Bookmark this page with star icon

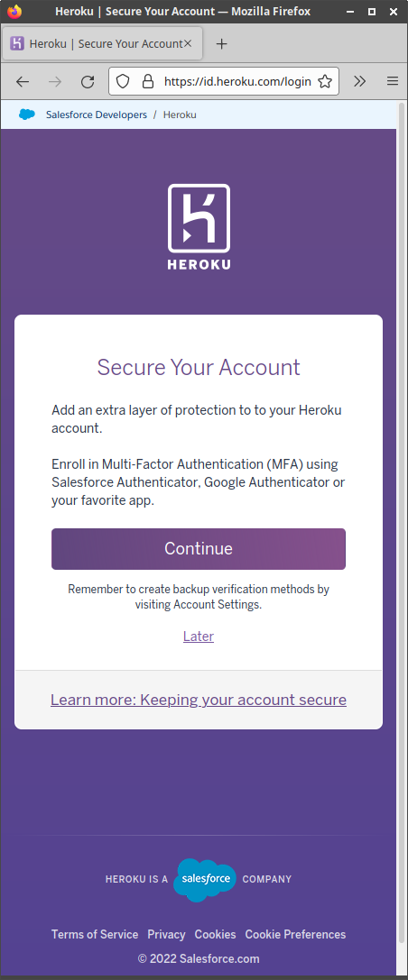325,81
